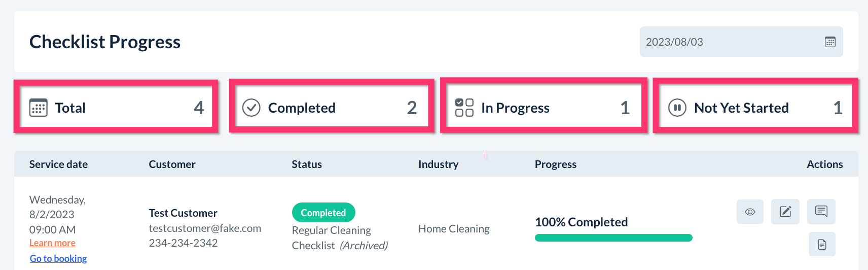Open the Go to booking link
Screen dimensions: 868x270
58,259
